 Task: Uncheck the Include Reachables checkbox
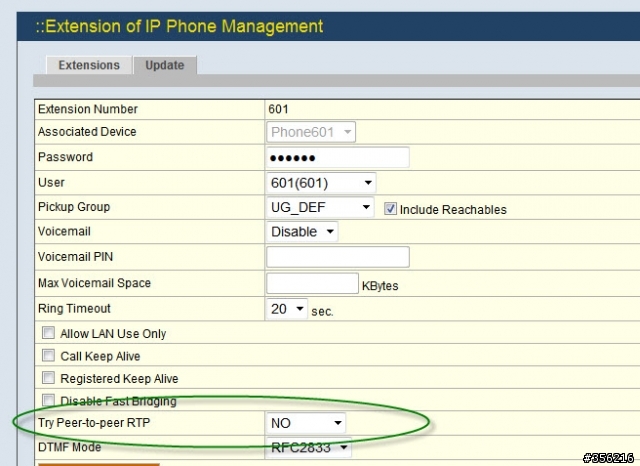click(x=390, y=209)
